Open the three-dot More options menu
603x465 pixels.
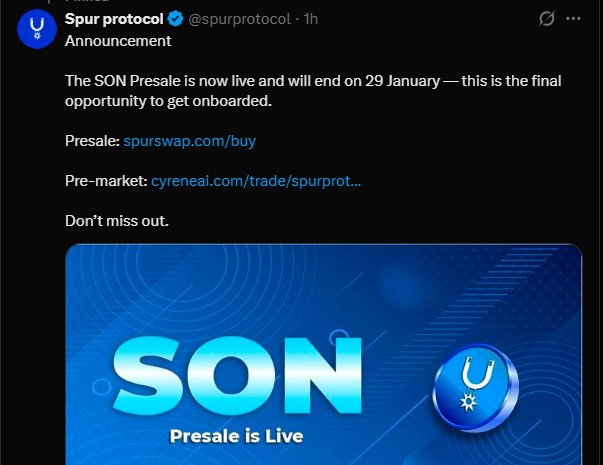573,19
